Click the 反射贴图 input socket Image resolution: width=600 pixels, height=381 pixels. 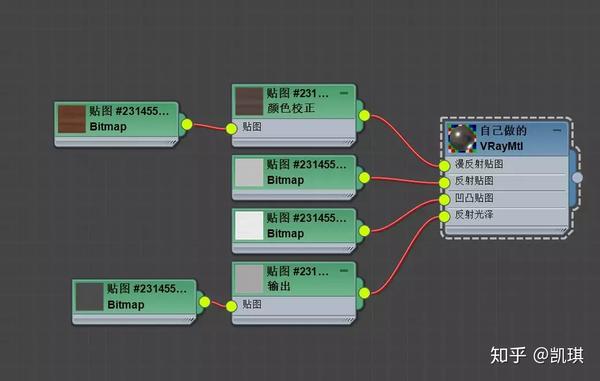tap(444, 183)
